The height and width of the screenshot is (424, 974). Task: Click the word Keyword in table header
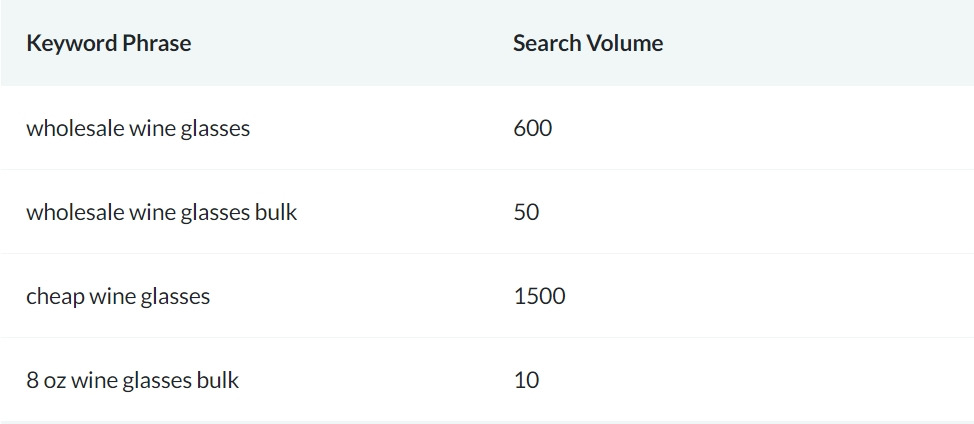click(x=72, y=43)
